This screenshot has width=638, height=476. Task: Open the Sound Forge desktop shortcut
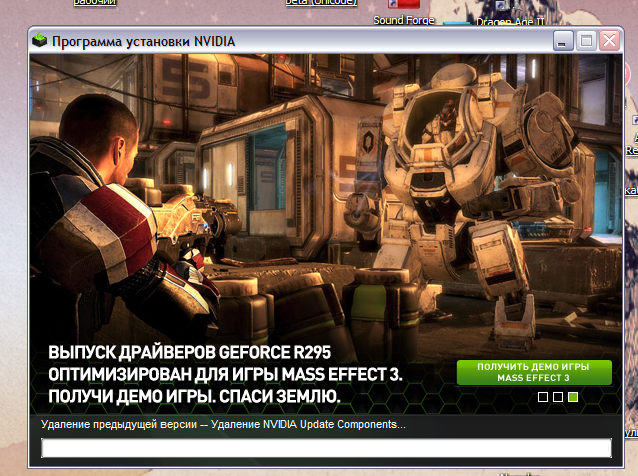(x=404, y=13)
